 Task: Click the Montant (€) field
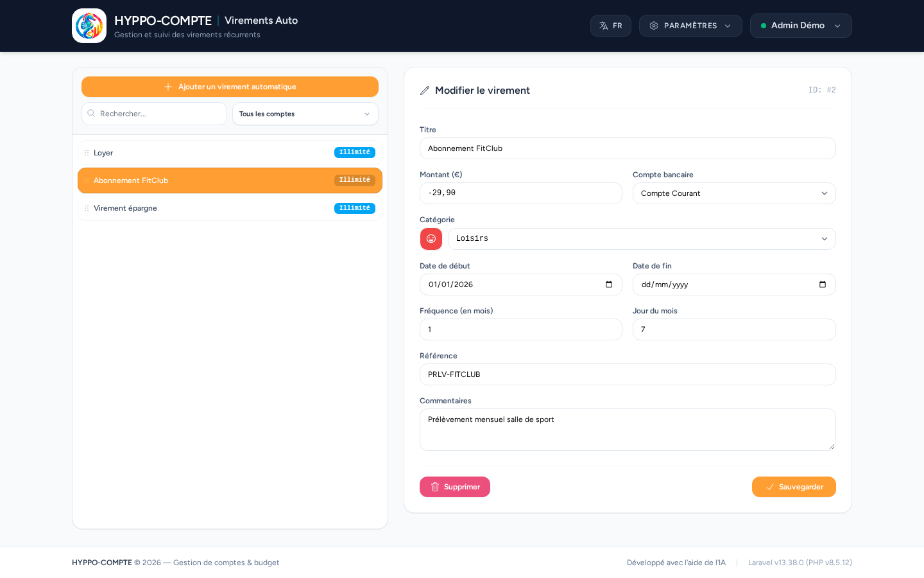click(x=521, y=193)
